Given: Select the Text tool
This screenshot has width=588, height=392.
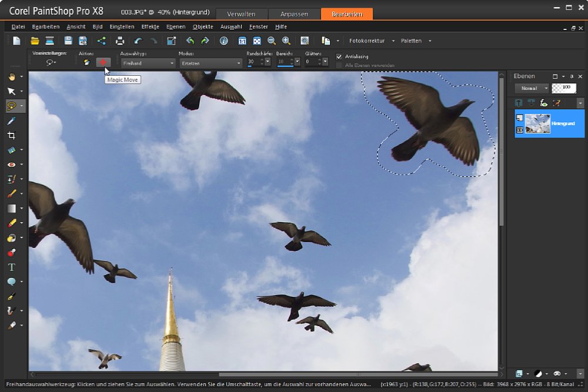Looking at the screenshot, I should click(11, 267).
